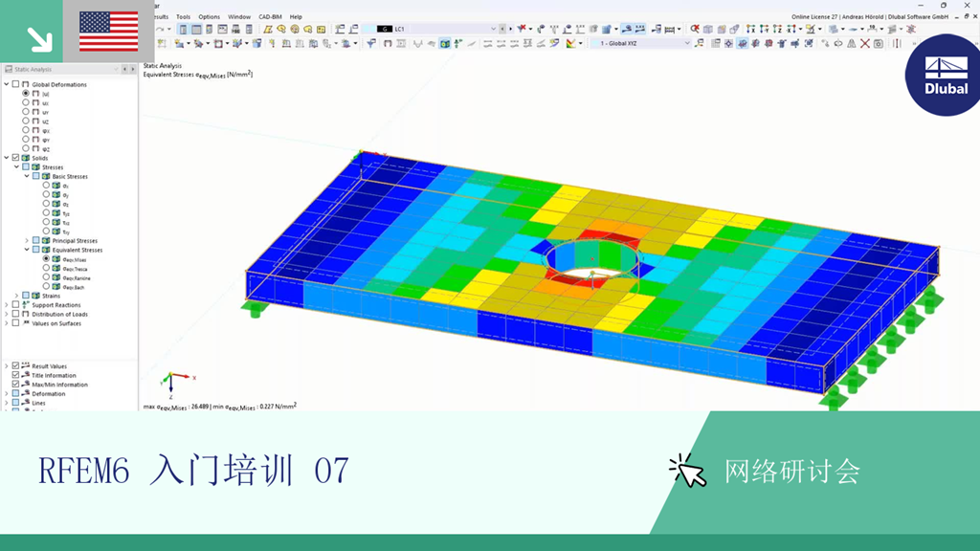Image resolution: width=980 pixels, height=551 pixels.
Task: Open the CAD-BIM menu
Action: (x=268, y=16)
